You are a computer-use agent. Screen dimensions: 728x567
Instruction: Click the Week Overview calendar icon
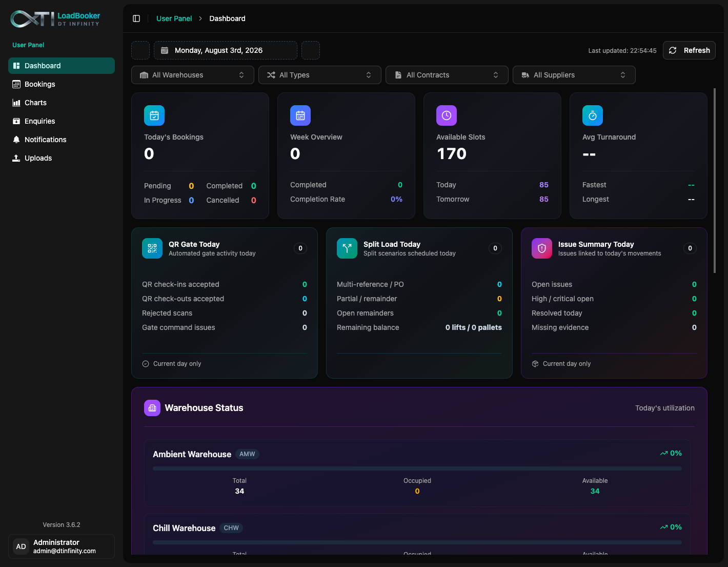[x=300, y=115]
